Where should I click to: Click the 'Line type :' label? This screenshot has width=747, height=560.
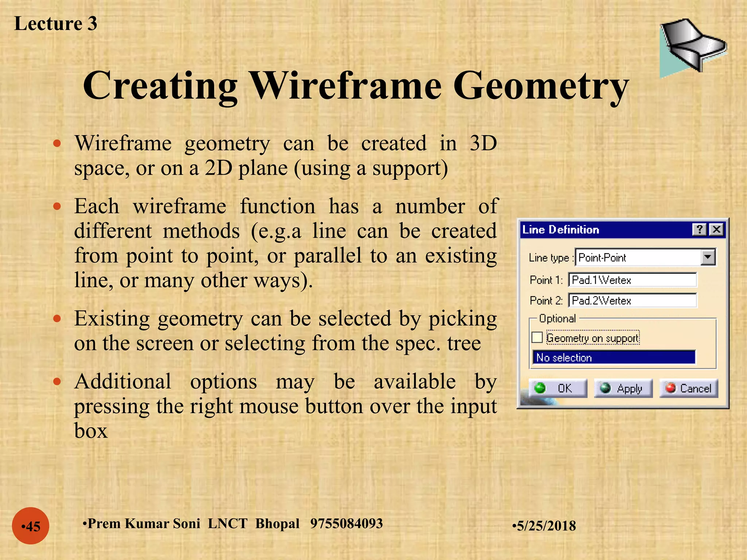pyautogui.click(x=551, y=258)
